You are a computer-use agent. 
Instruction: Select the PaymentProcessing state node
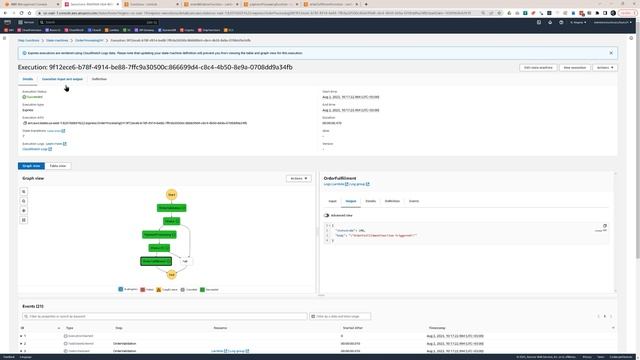pyautogui.click(x=159, y=235)
